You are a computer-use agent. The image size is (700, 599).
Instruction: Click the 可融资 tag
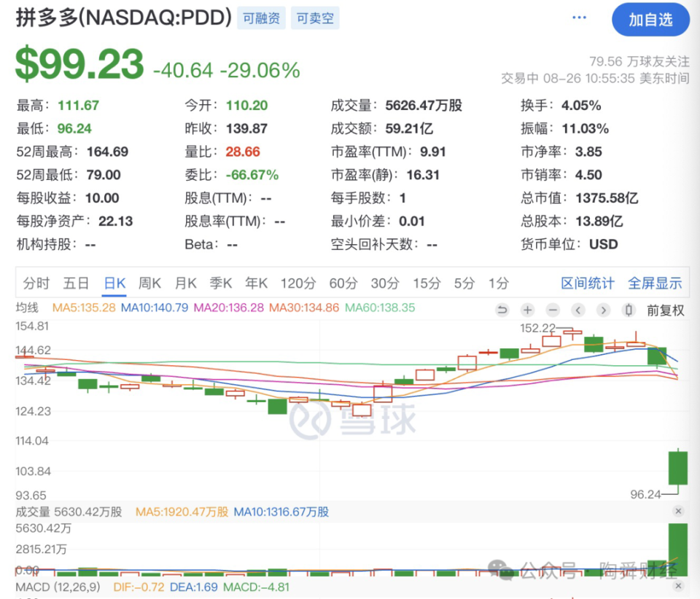[261, 18]
